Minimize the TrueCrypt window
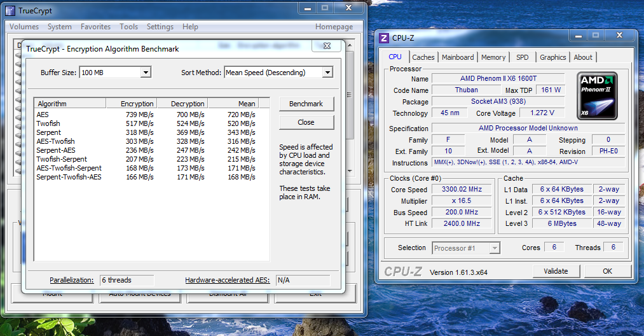The width and height of the screenshot is (644, 336). pos(308,8)
